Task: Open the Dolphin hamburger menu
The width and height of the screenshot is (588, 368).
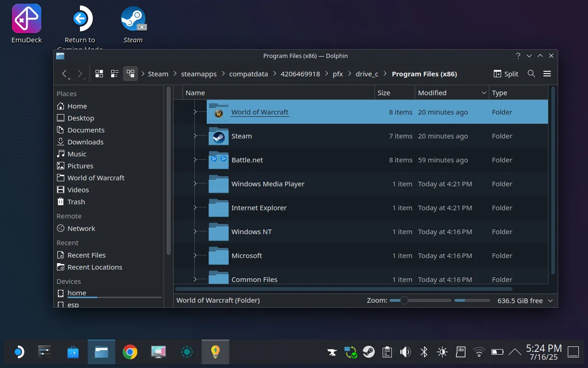Action: (x=547, y=74)
